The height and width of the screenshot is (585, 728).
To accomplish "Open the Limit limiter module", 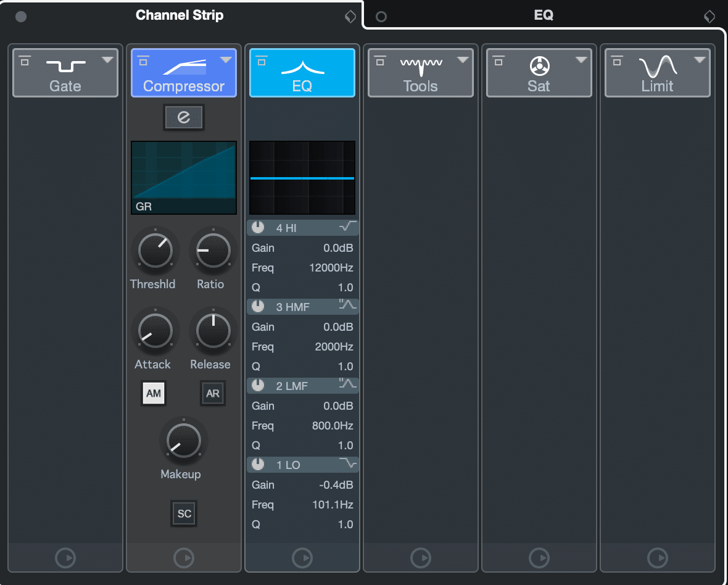I will point(658,73).
